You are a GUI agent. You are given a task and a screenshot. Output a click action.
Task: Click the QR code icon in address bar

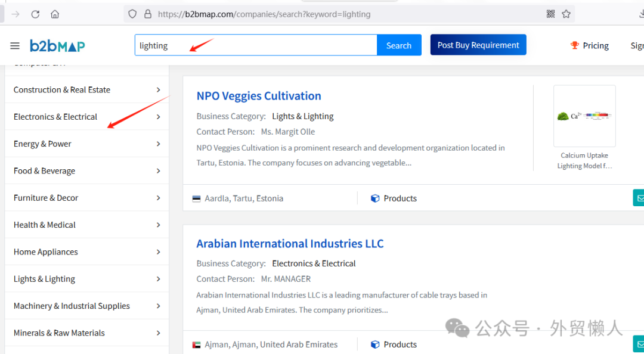550,14
